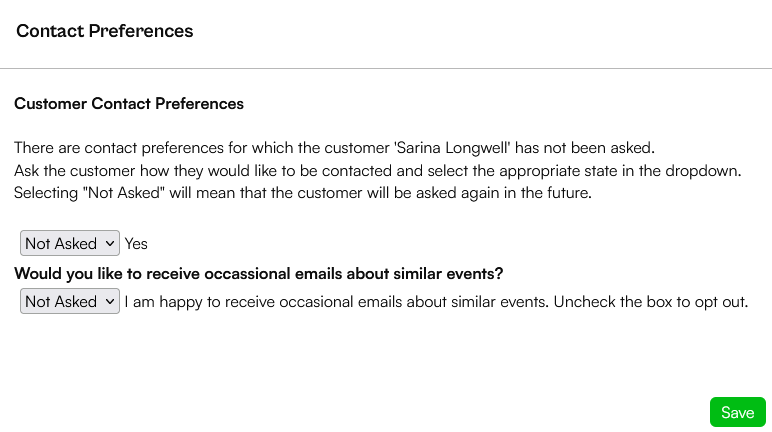This screenshot has height=432, width=772.
Task: Click the 'Uncheck the box to opt out' text
Action: tap(651, 301)
